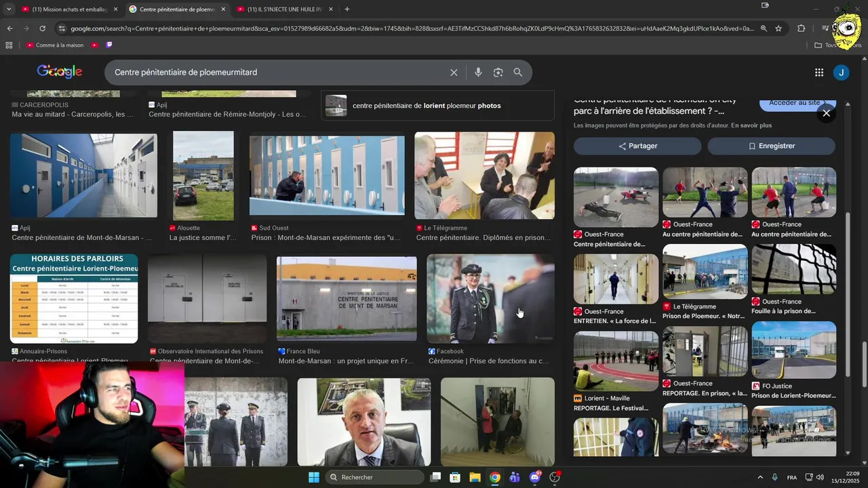Screen dimensions: 868x488
Task: Clear the Google search box text
Action: pyautogui.click(x=454, y=73)
